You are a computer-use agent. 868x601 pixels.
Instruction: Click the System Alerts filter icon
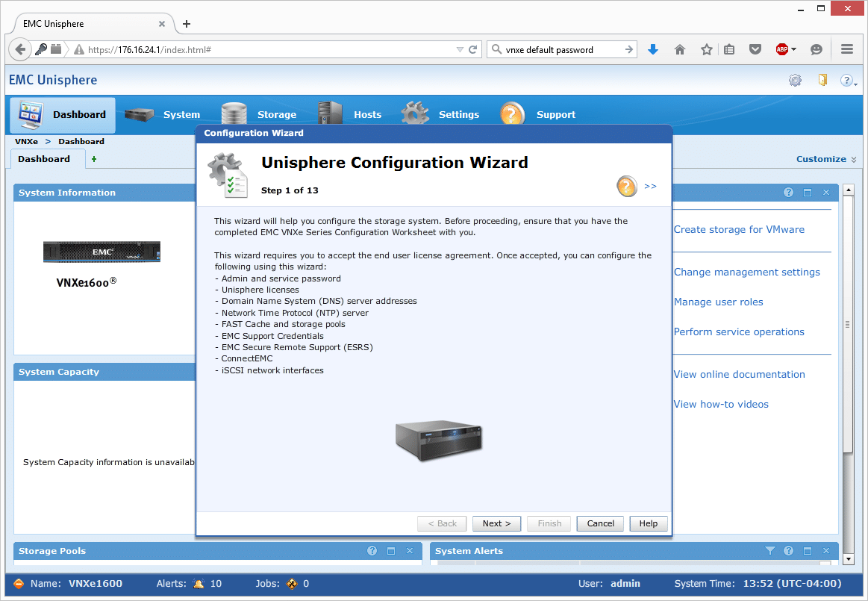coord(769,550)
